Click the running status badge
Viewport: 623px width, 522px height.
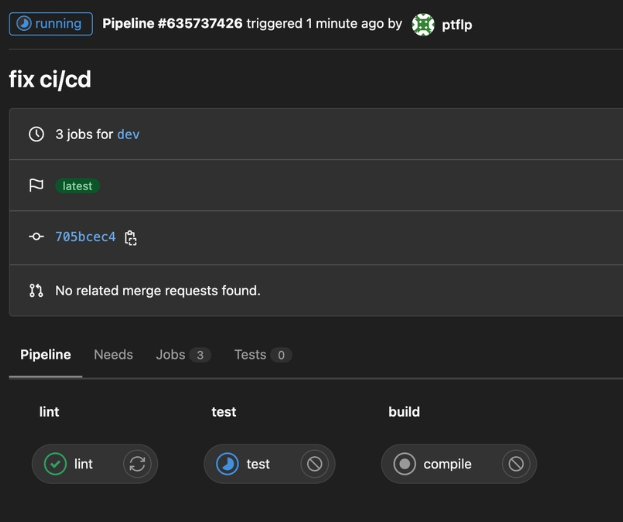50,24
